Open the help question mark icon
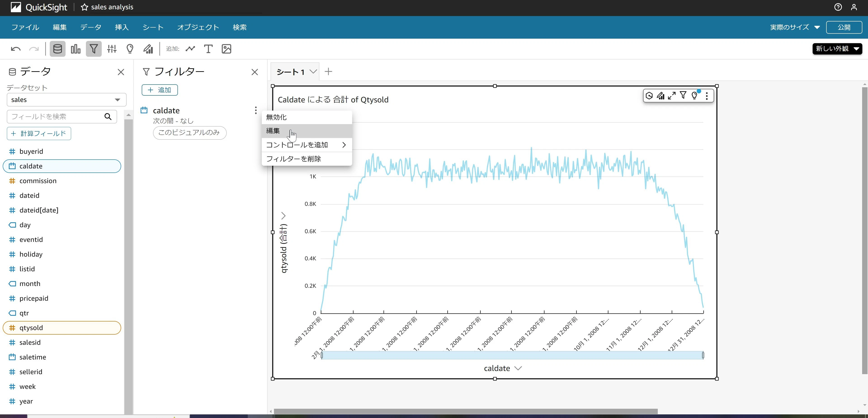The height and width of the screenshot is (418, 868). [x=838, y=7]
